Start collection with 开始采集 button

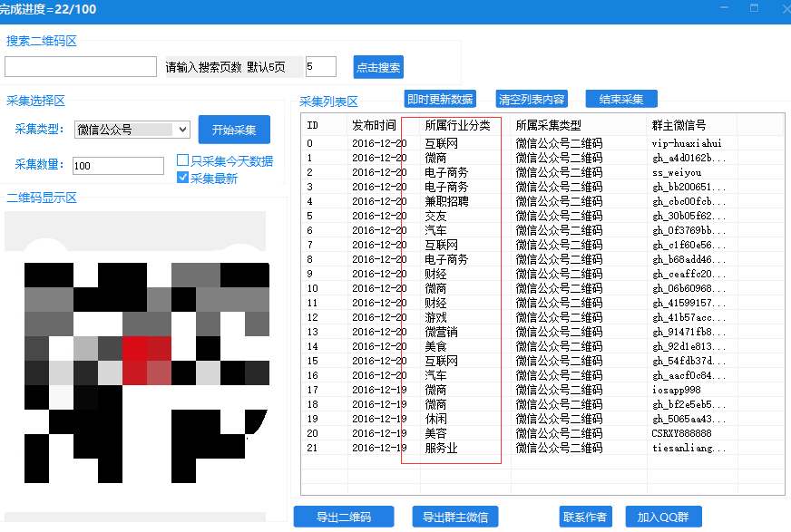coord(234,130)
